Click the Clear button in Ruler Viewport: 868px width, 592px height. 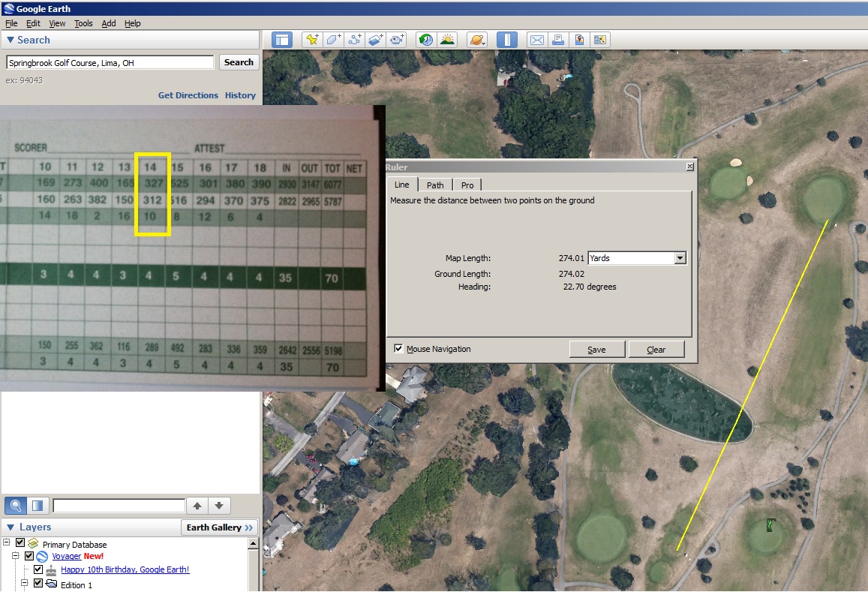pyautogui.click(x=656, y=350)
